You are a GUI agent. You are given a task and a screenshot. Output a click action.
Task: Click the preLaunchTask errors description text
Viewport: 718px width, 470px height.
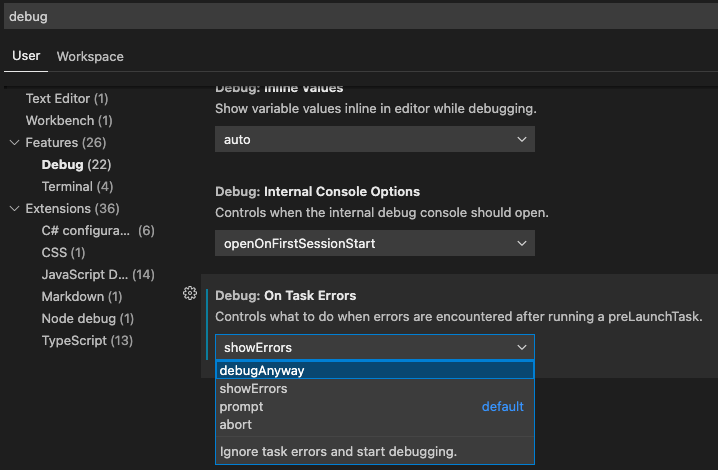459,317
